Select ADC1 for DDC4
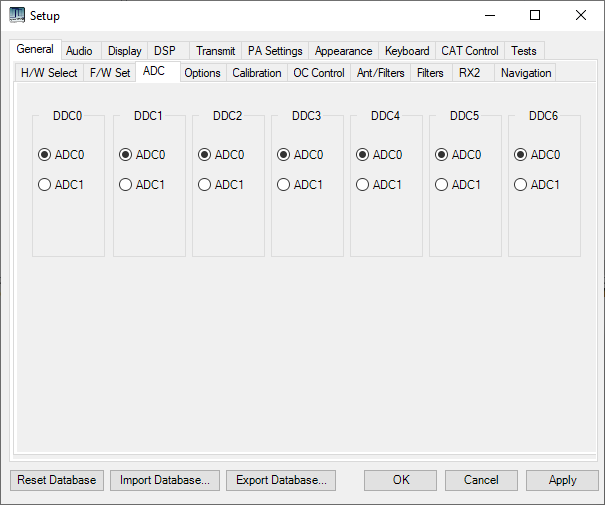 379,184
